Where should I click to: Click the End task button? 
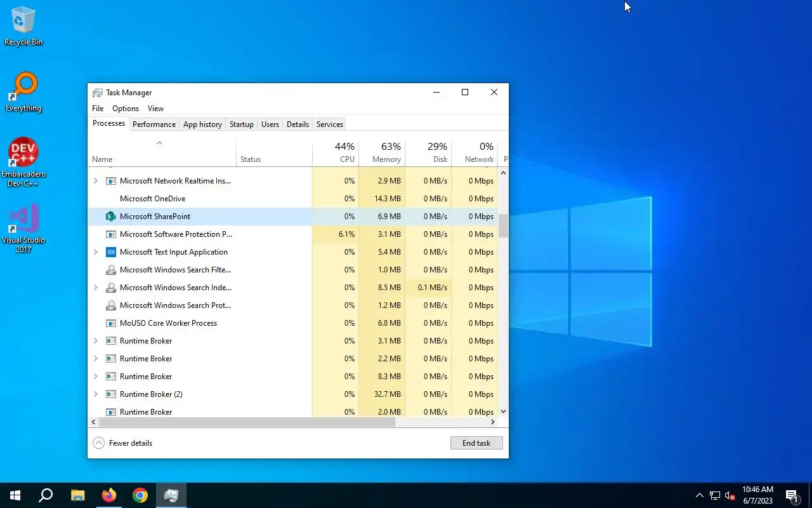[x=476, y=443]
